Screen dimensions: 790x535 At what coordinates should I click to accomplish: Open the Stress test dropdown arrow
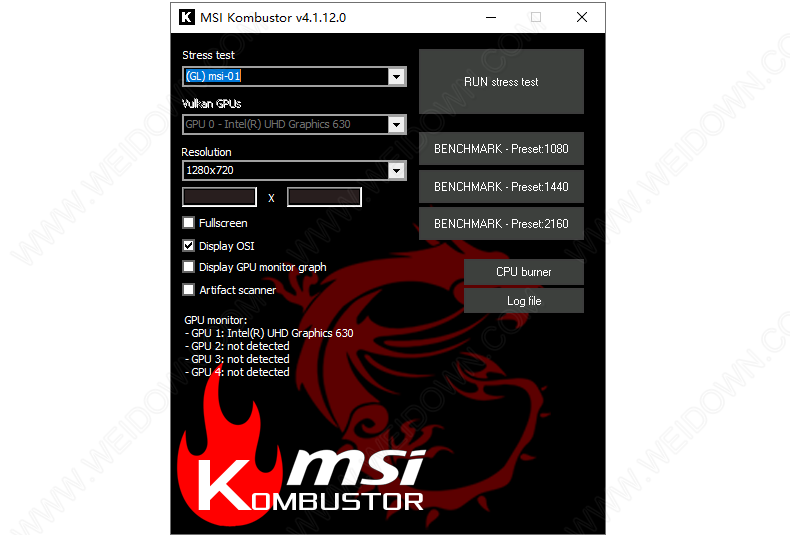[397, 77]
